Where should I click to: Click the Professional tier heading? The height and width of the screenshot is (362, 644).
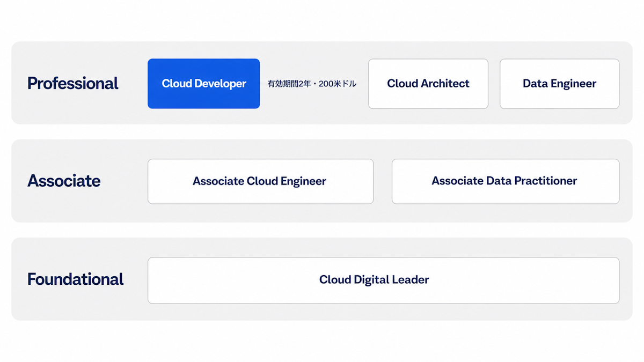click(73, 84)
